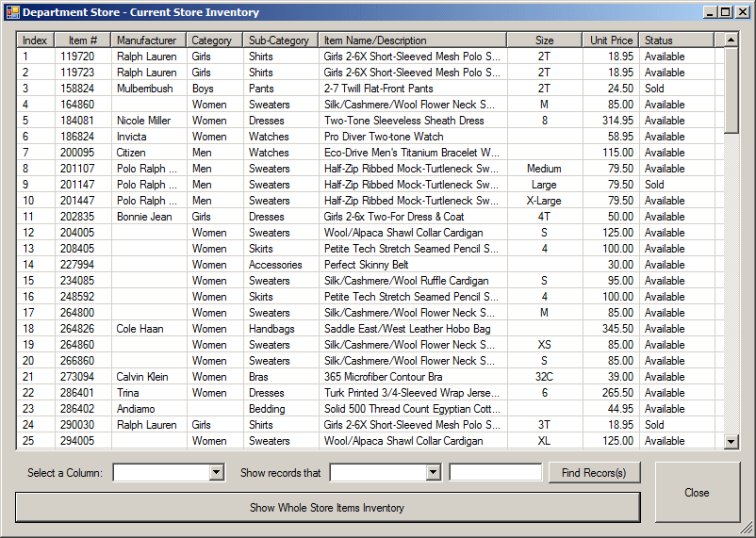The image size is (756, 538).
Task: Click the Category column header
Action: pyautogui.click(x=215, y=41)
